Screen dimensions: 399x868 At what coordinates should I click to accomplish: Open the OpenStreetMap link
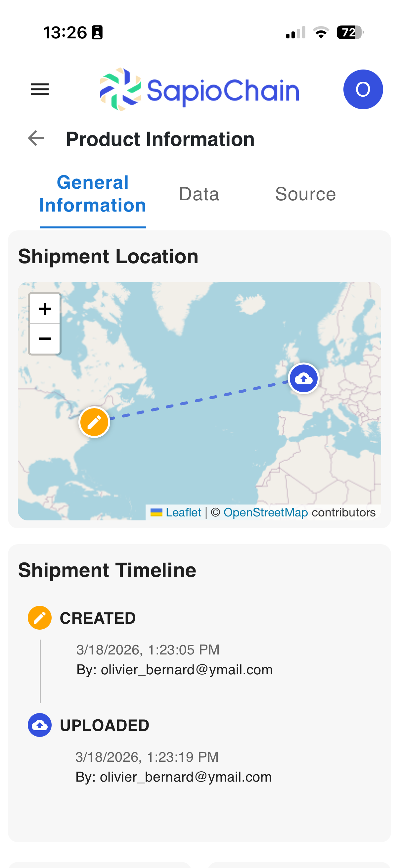click(x=265, y=512)
